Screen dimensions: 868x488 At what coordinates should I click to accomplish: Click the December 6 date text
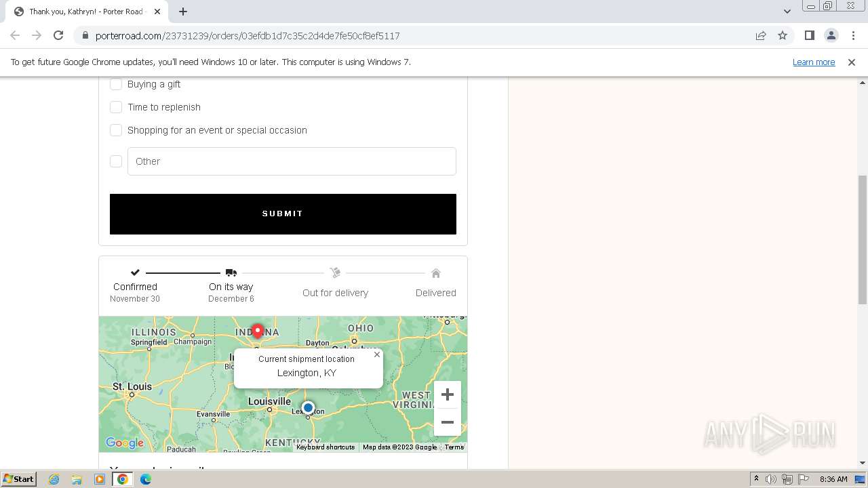coord(231,299)
